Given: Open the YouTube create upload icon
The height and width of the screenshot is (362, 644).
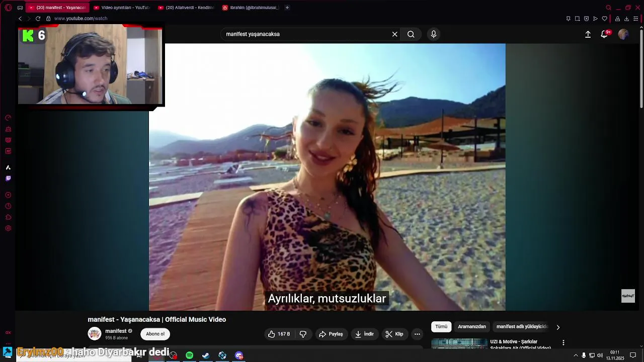Looking at the screenshot, I should pos(588,34).
